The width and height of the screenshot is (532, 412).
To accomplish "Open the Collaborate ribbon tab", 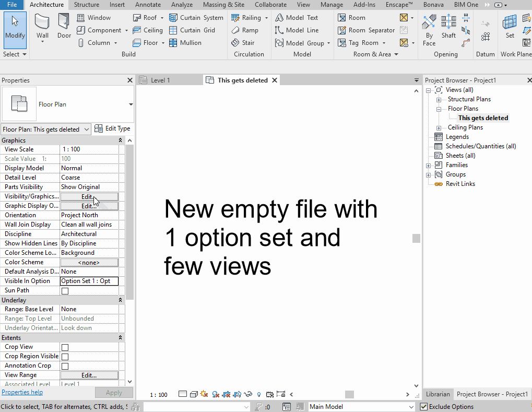I will point(270,4).
